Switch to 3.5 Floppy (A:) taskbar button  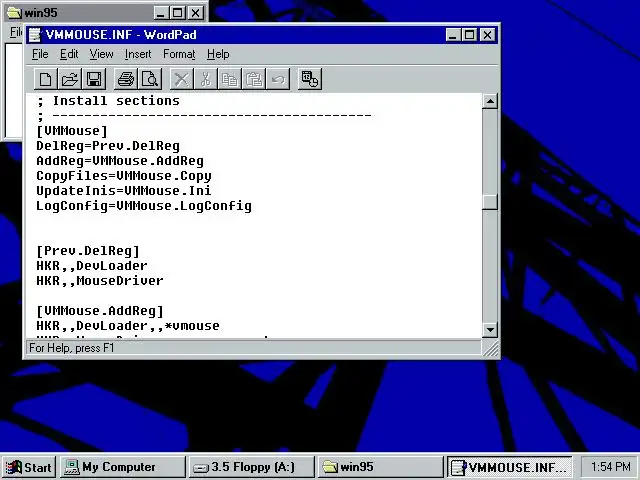[251, 467]
